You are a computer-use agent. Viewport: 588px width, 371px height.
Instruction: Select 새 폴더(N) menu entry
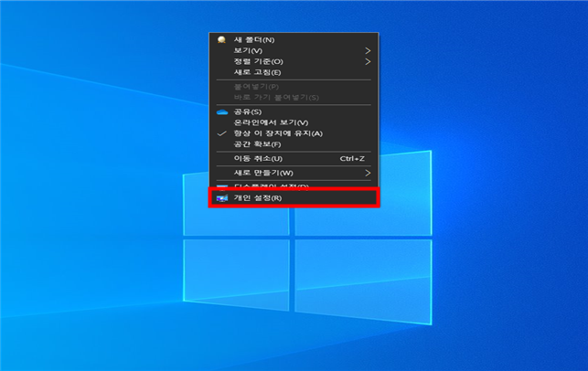(294, 39)
